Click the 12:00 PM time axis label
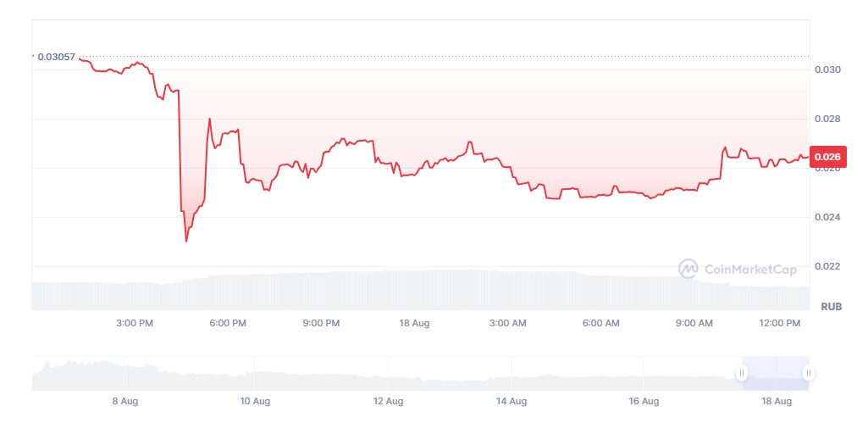The height and width of the screenshot is (434, 868). (780, 323)
